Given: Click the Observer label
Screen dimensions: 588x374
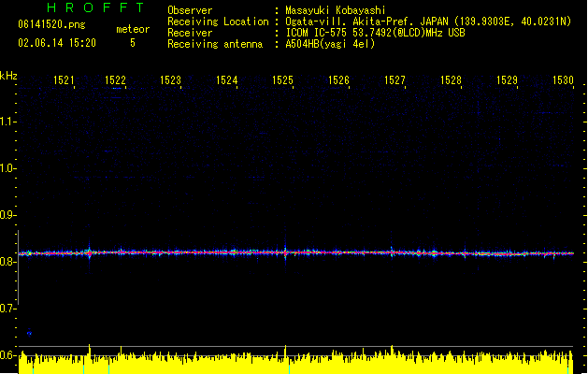Looking at the screenshot, I should (190, 10).
